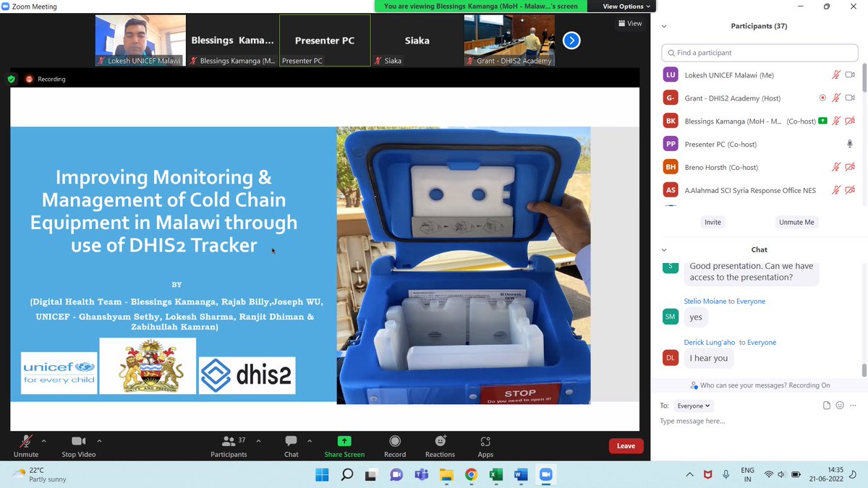868x488 pixels.
Task: Click the Record button
Action: (x=395, y=445)
